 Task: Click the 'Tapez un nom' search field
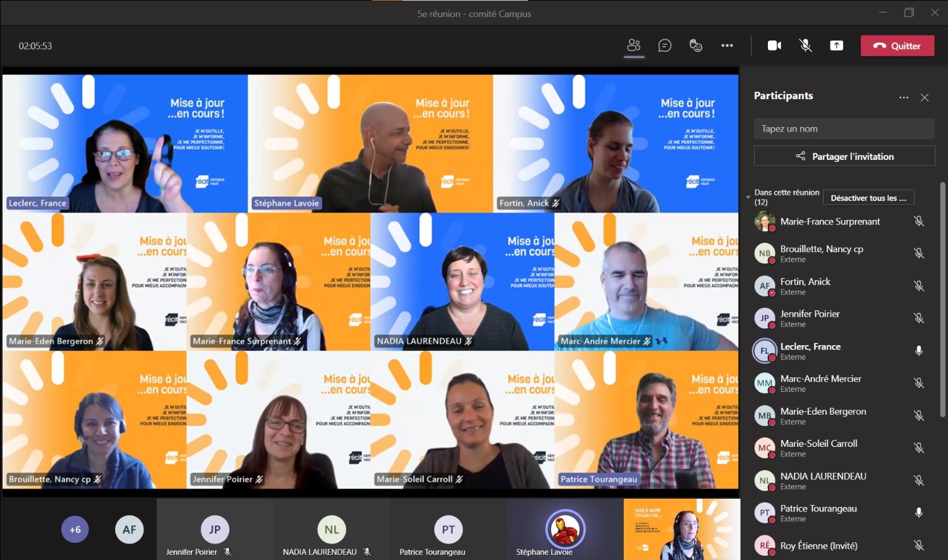pyautogui.click(x=844, y=129)
